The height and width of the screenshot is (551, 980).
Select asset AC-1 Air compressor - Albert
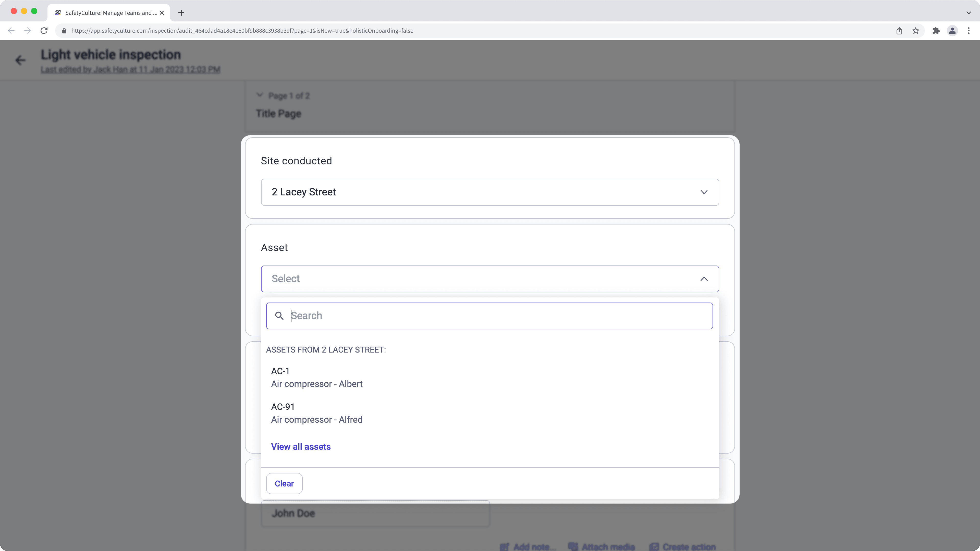click(x=490, y=377)
